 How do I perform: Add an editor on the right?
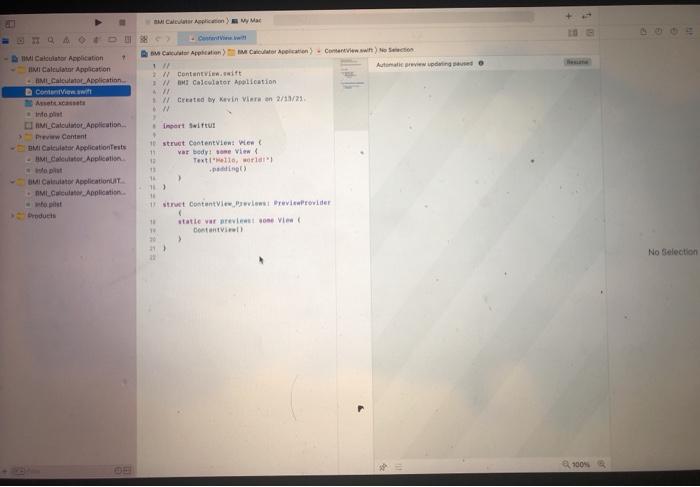click(590, 33)
